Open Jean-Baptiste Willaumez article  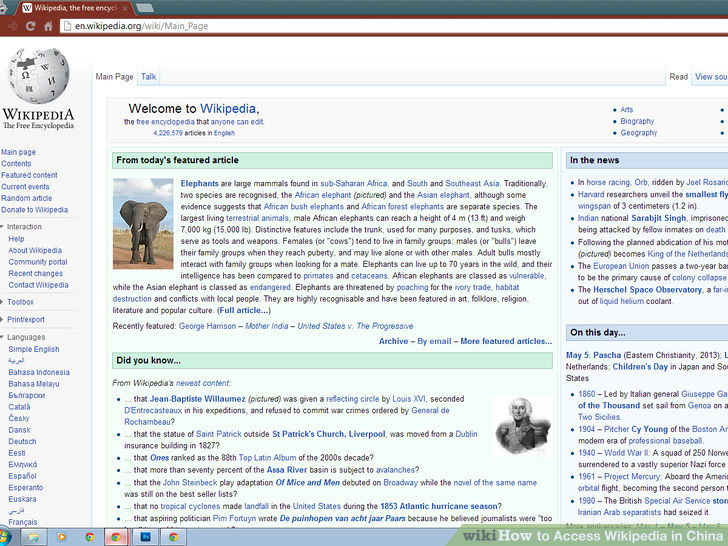197,399
